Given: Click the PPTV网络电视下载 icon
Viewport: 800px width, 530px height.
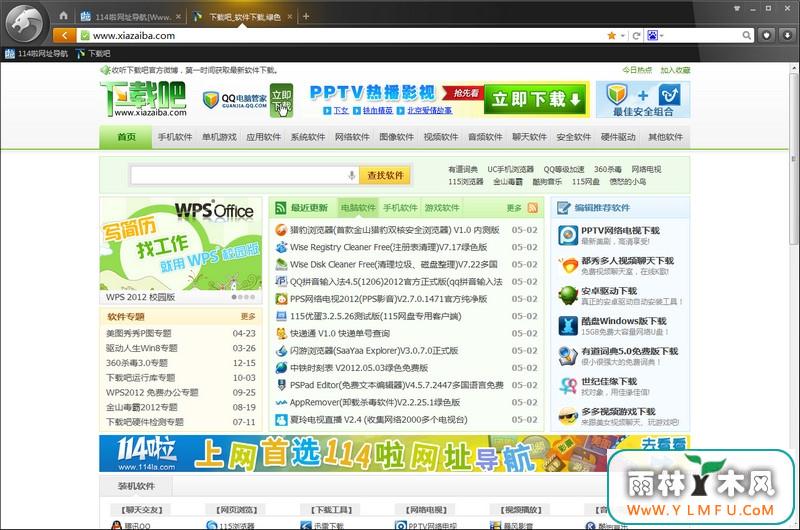Looking at the screenshot, I should pyautogui.click(x=567, y=236).
